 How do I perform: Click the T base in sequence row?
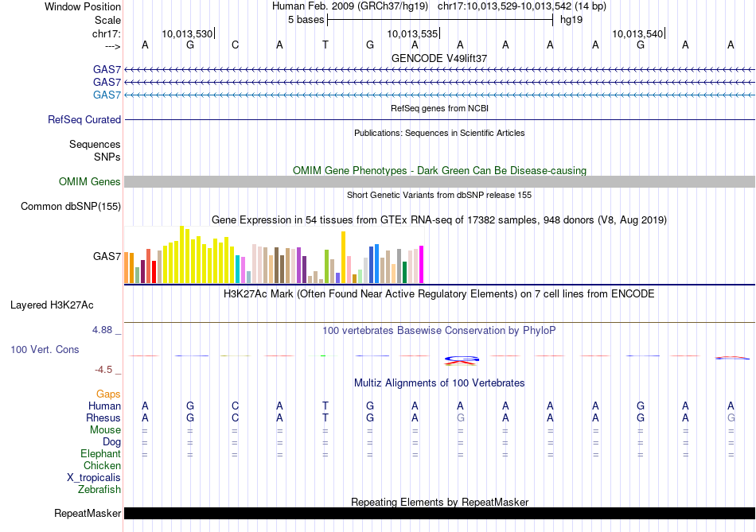click(325, 45)
